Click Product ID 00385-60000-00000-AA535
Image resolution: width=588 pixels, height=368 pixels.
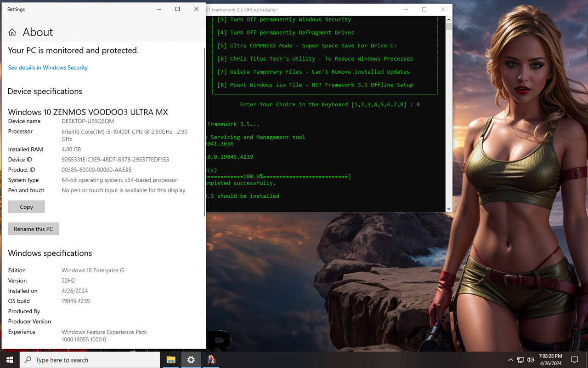(x=96, y=170)
